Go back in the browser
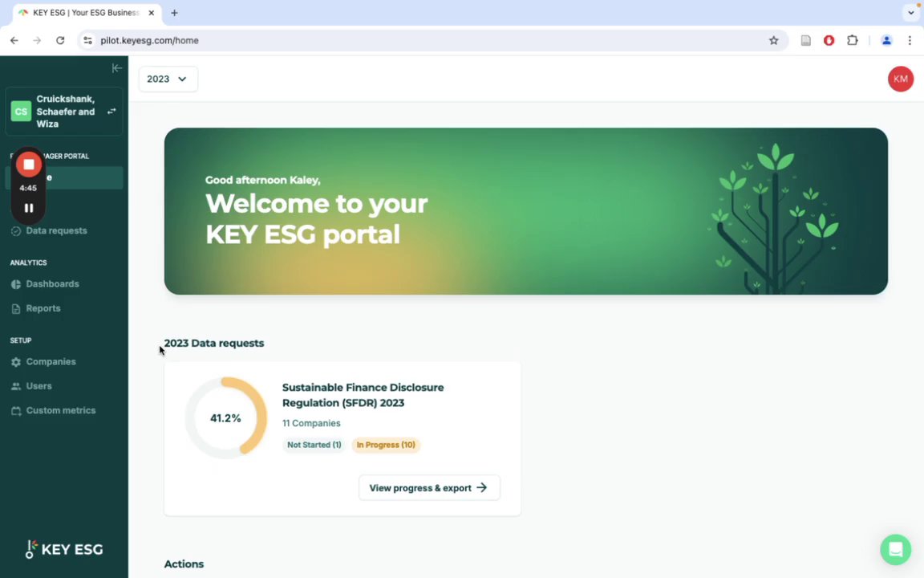This screenshot has width=924, height=578. click(x=14, y=40)
